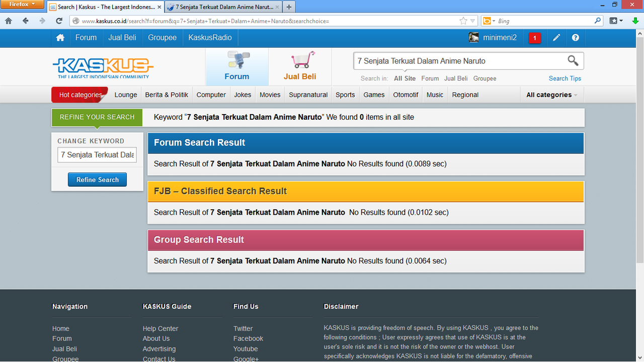Screen dimensions: 644x362
Task: Click the minimeni2 username link
Action: tap(500, 38)
